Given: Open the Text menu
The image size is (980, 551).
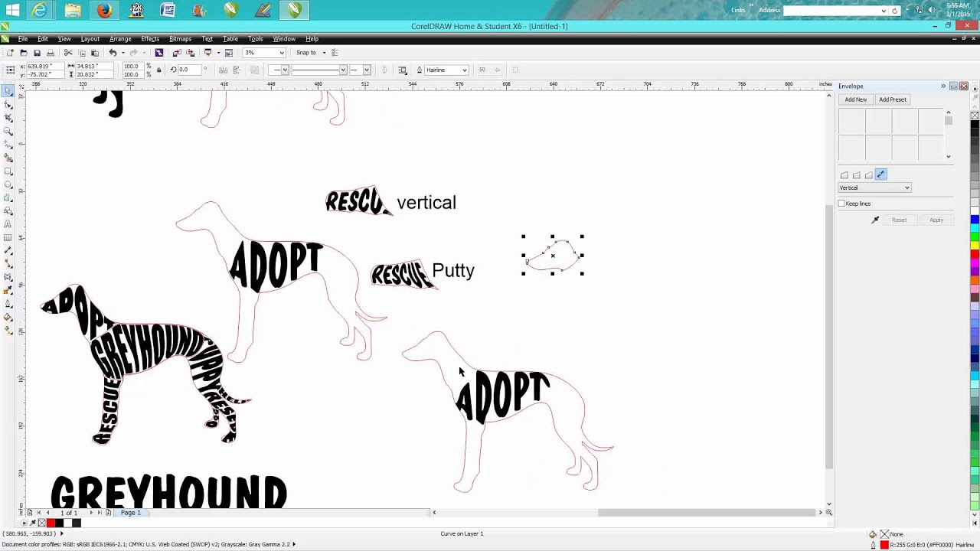Looking at the screenshot, I should coord(207,39).
